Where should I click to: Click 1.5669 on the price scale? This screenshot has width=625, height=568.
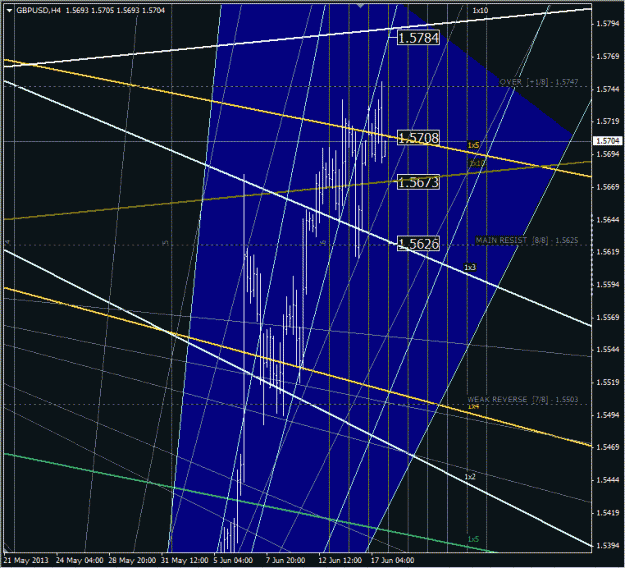tap(608, 187)
